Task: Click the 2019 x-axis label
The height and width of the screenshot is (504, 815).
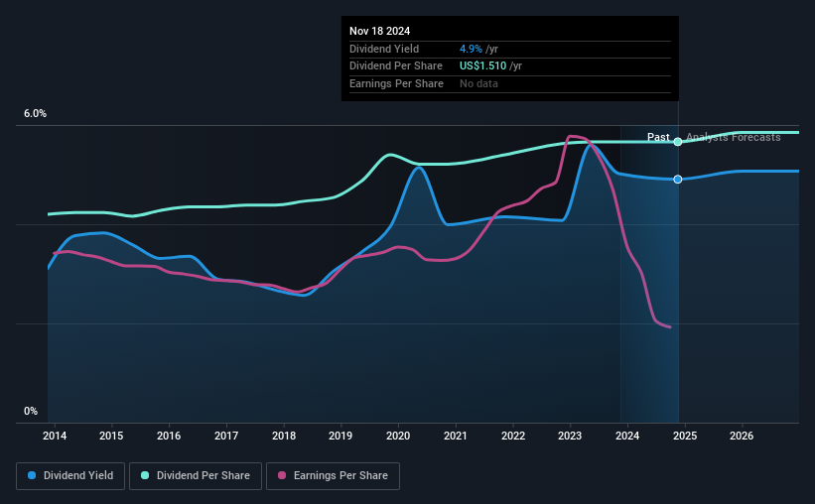Action: 340,436
